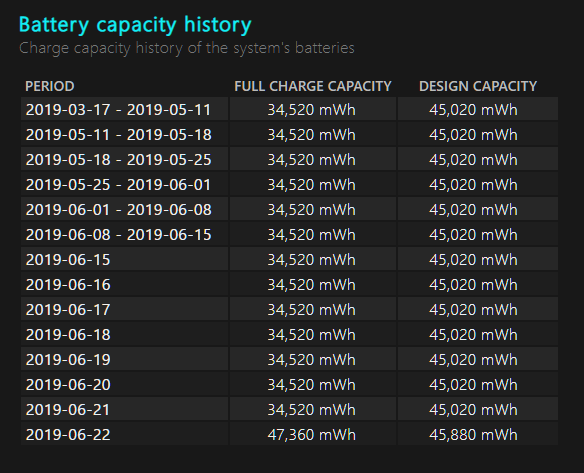Click the DESIGN CAPACITY column header

(478, 86)
